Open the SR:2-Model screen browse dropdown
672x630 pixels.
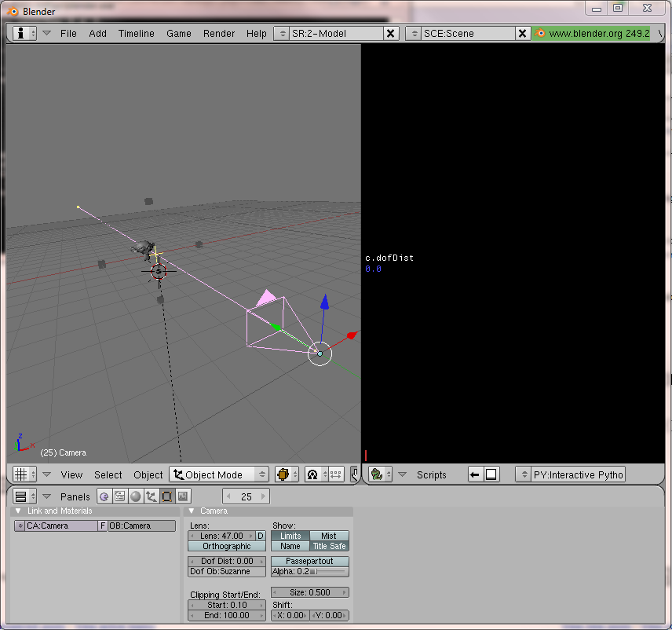point(282,34)
